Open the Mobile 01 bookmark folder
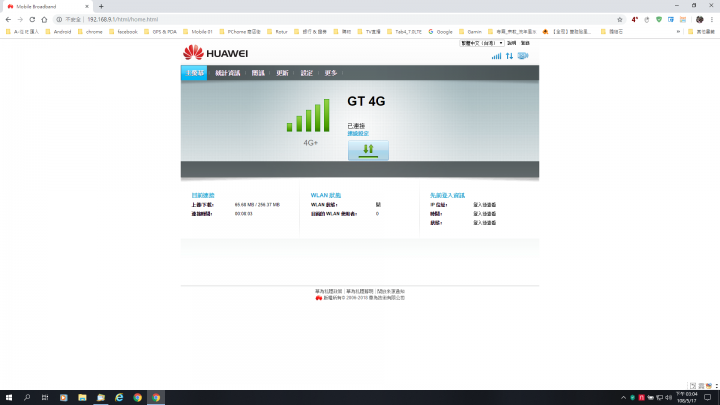Viewport: 720px width, 405px height. (x=198, y=32)
